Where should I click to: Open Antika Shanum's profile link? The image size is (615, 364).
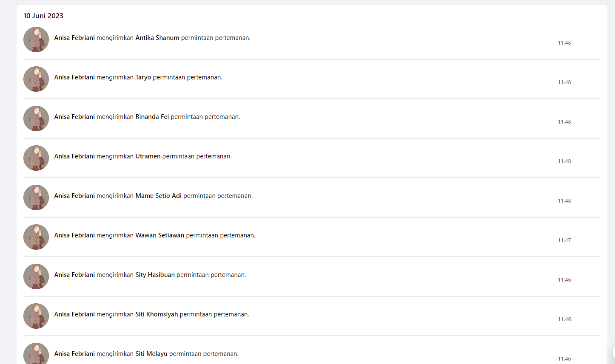coord(157,38)
